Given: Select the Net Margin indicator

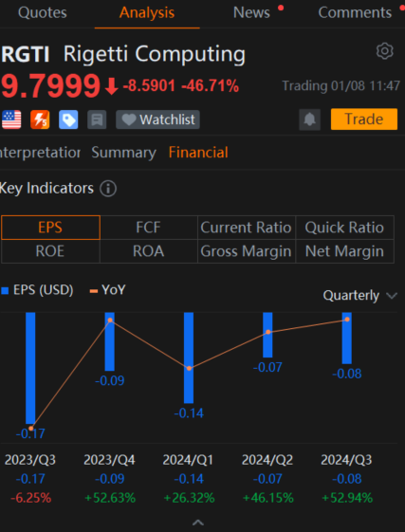Looking at the screenshot, I should click(344, 251).
